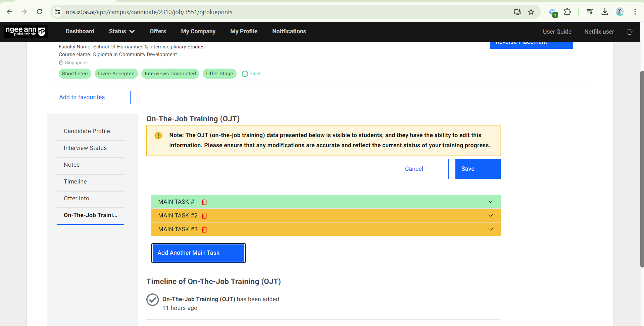Open the Notifications menu item
The width and height of the screenshot is (644, 326).
click(289, 31)
